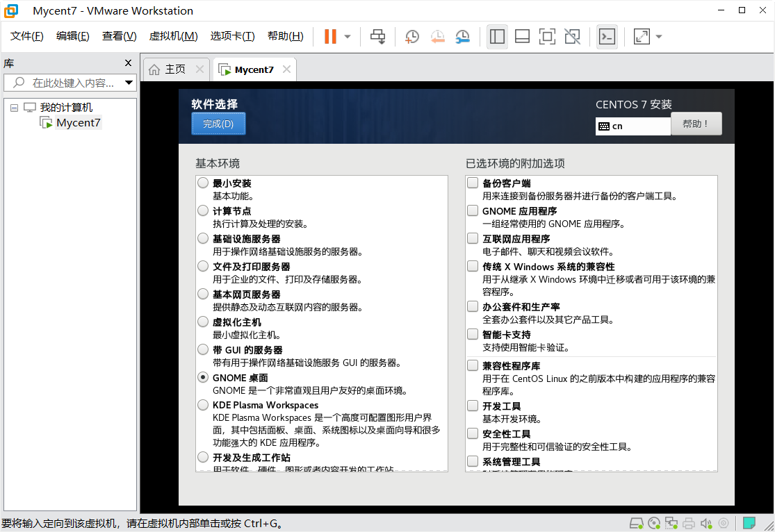Check the 兼容性程序库 checkbox

[x=473, y=365]
